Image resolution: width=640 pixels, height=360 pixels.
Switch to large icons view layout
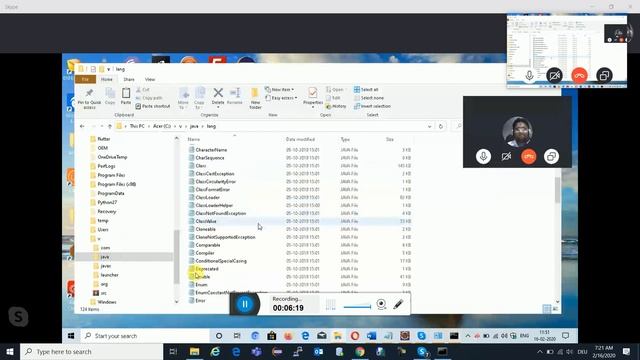coord(555,309)
